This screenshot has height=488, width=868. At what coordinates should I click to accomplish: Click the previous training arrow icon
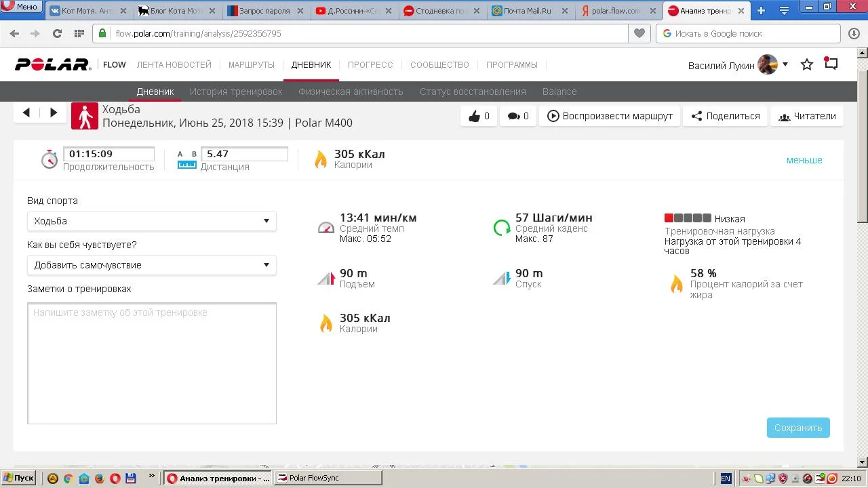(x=26, y=113)
